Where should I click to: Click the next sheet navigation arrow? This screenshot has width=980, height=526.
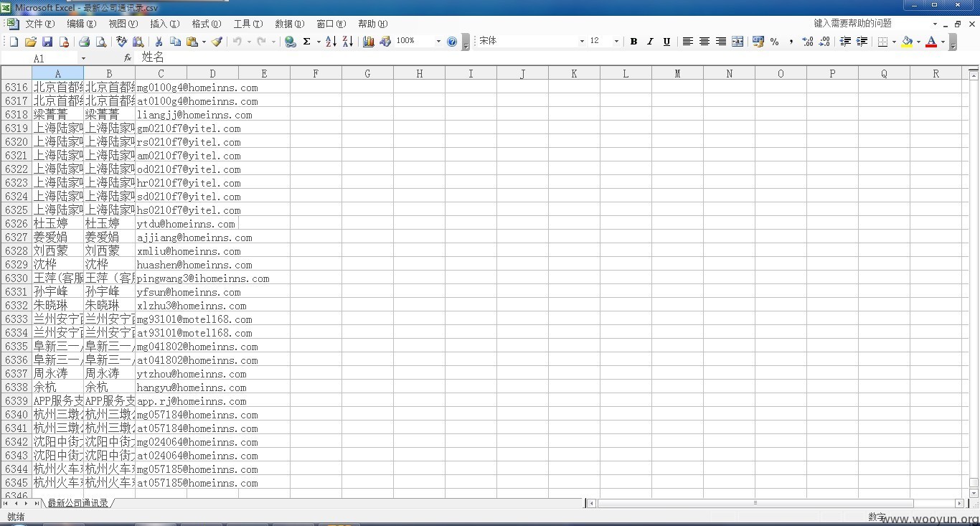[x=26, y=503]
